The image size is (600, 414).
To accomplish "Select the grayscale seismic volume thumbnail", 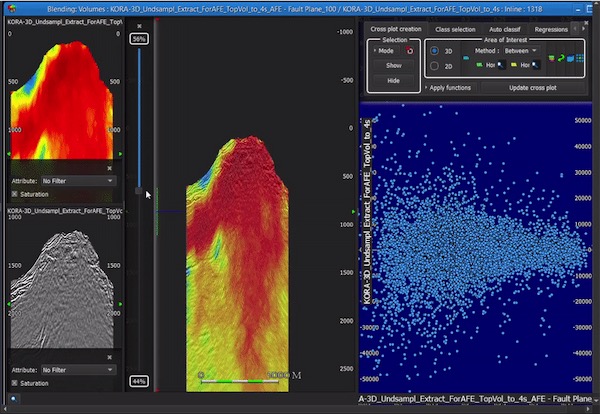I will [62, 289].
